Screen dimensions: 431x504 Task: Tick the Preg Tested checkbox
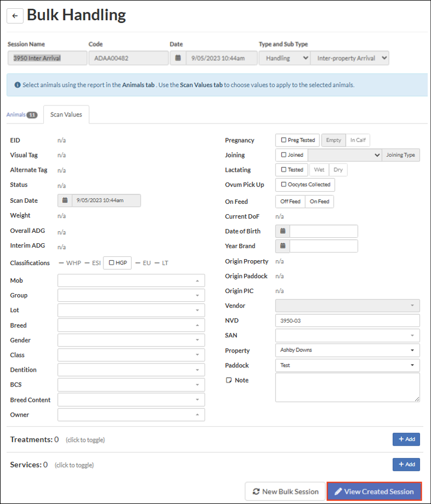coord(283,140)
